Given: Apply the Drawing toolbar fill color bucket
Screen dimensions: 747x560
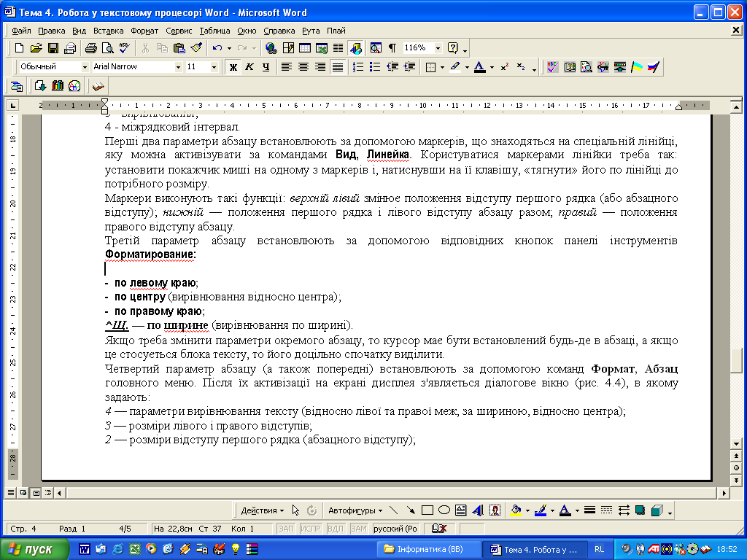Looking at the screenshot, I should pyautogui.click(x=516, y=510).
